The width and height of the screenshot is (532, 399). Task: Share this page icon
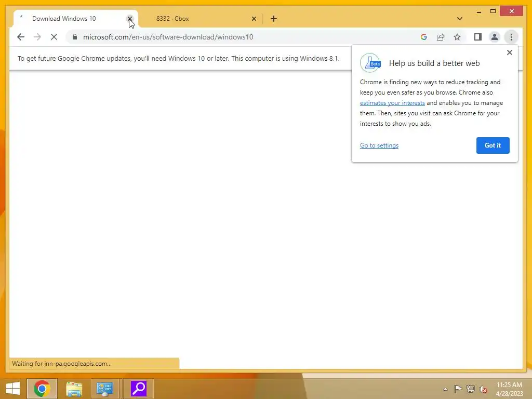pos(441,37)
